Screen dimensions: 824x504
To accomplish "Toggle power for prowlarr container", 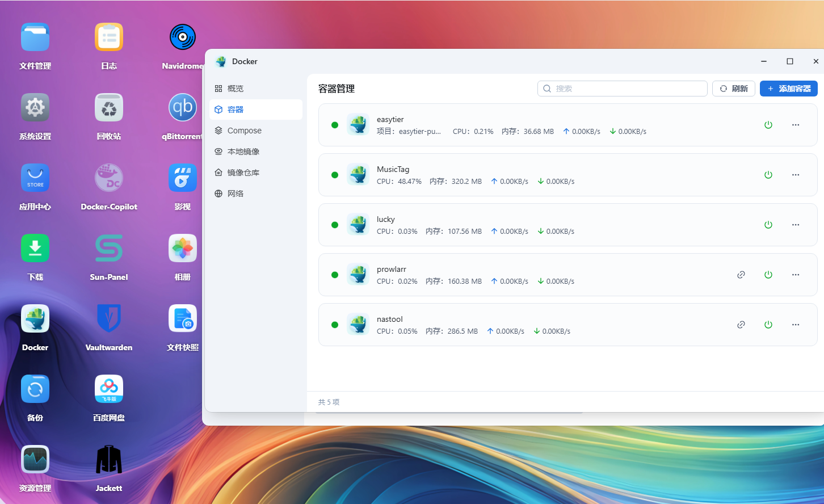I will [768, 275].
